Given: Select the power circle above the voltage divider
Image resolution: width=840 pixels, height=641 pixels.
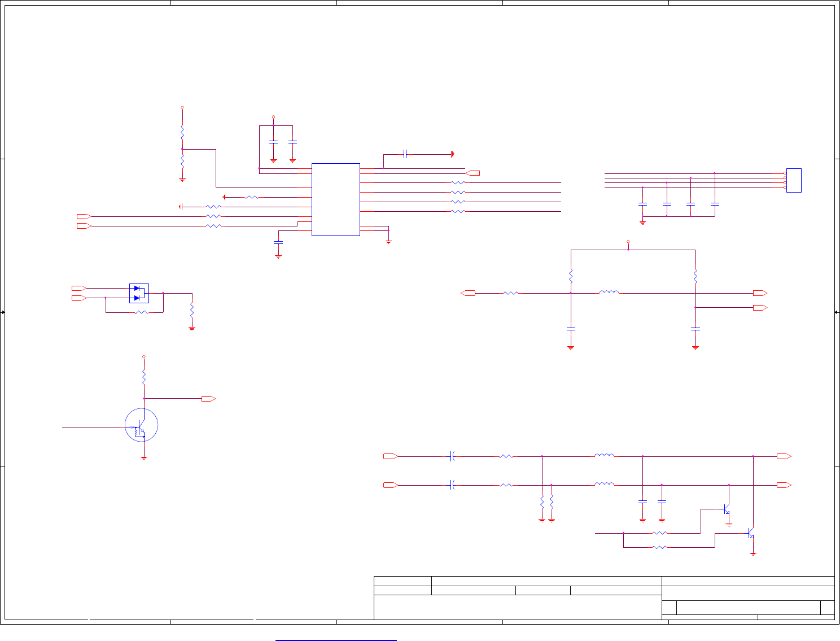Looking at the screenshot, I should (182, 107).
